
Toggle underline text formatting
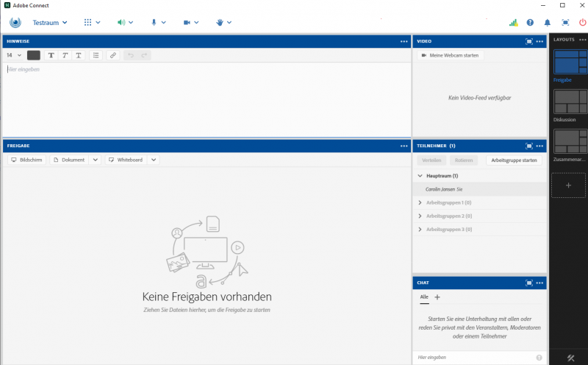pyautogui.click(x=79, y=55)
